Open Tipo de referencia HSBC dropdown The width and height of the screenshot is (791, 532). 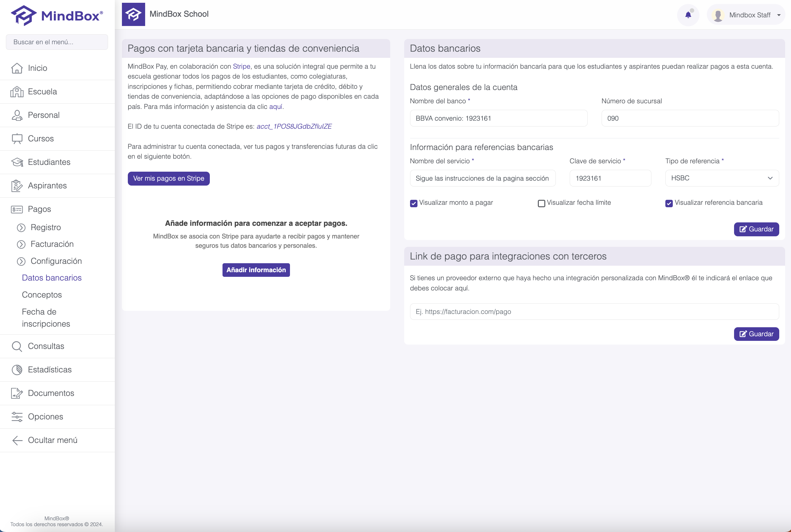pos(722,178)
